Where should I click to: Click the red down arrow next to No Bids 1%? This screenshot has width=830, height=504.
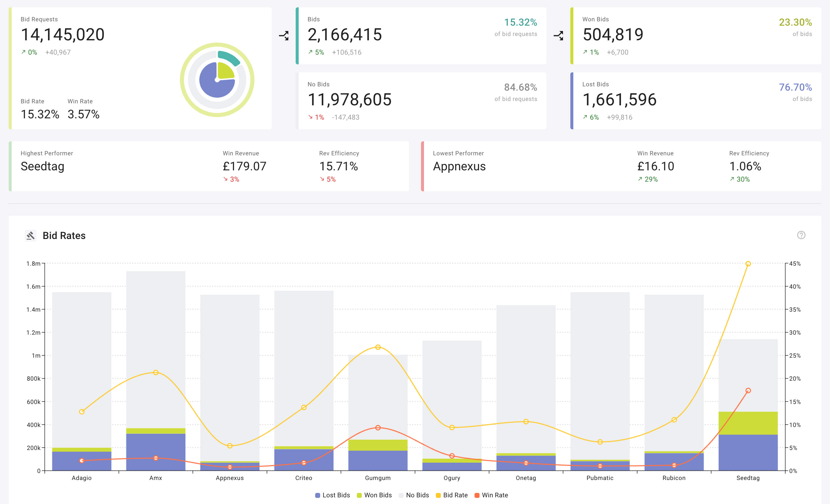(x=310, y=117)
